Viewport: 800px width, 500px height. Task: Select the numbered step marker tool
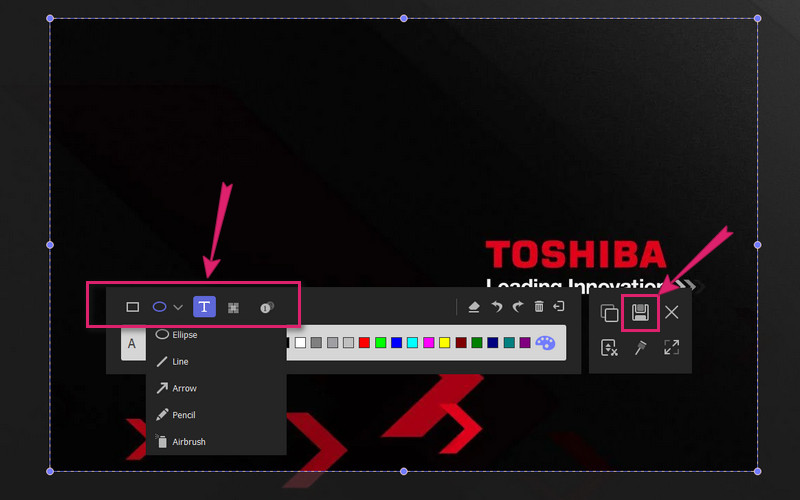click(x=267, y=307)
